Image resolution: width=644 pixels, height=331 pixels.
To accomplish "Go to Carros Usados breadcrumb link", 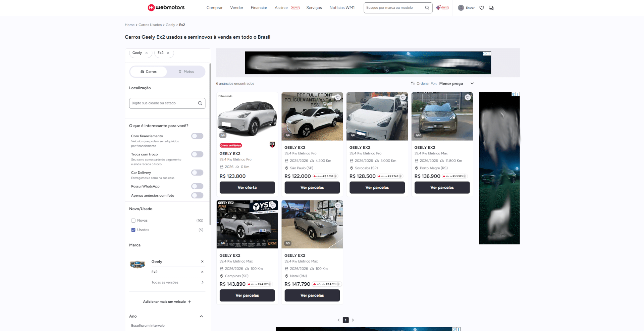I will pyautogui.click(x=150, y=25).
